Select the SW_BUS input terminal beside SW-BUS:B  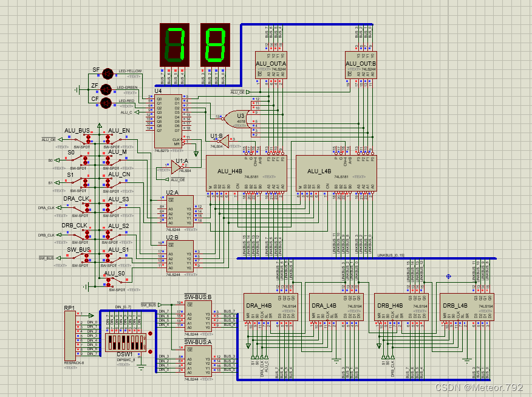point(160,305)
